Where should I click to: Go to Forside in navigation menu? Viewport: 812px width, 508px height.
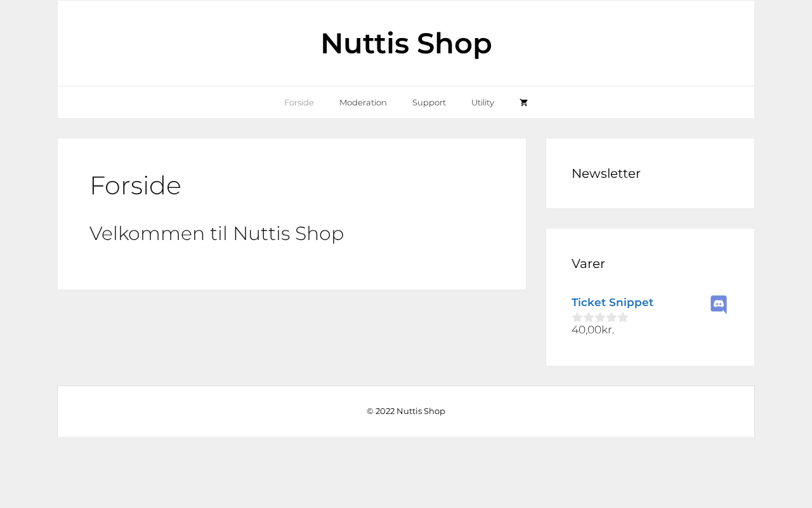299,103
